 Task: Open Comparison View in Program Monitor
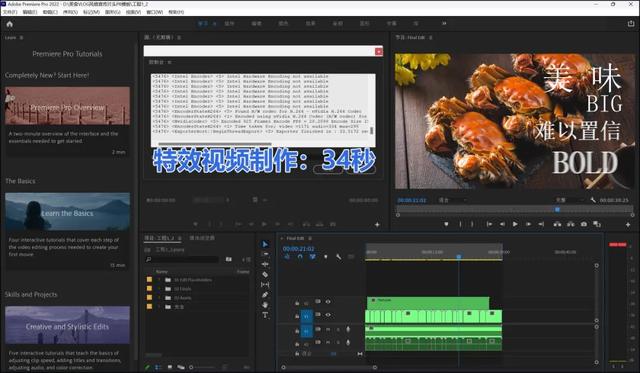pyautogui.click(x=597, y=224)
